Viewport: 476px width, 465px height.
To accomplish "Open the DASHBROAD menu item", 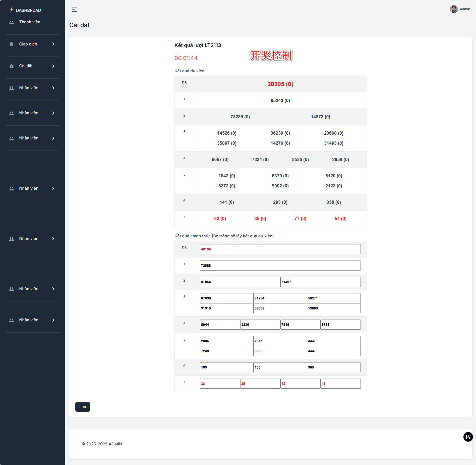I will pos(28,10).
